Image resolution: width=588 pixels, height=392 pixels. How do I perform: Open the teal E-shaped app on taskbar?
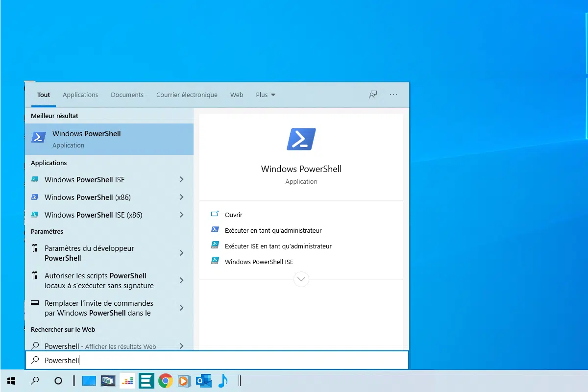point(147,381)
